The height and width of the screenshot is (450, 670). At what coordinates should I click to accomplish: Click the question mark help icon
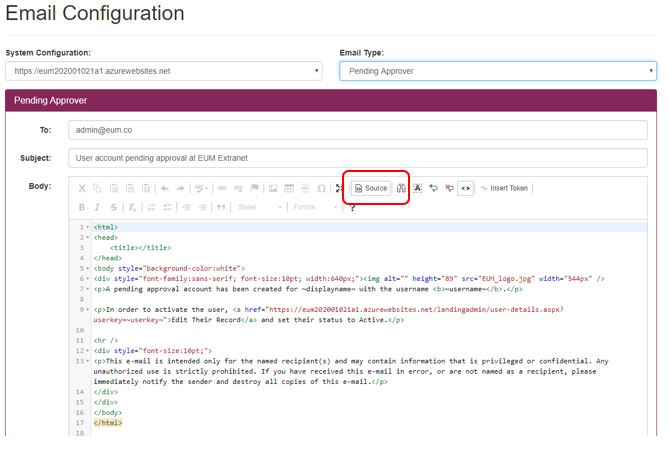click(x=352, y=208)
